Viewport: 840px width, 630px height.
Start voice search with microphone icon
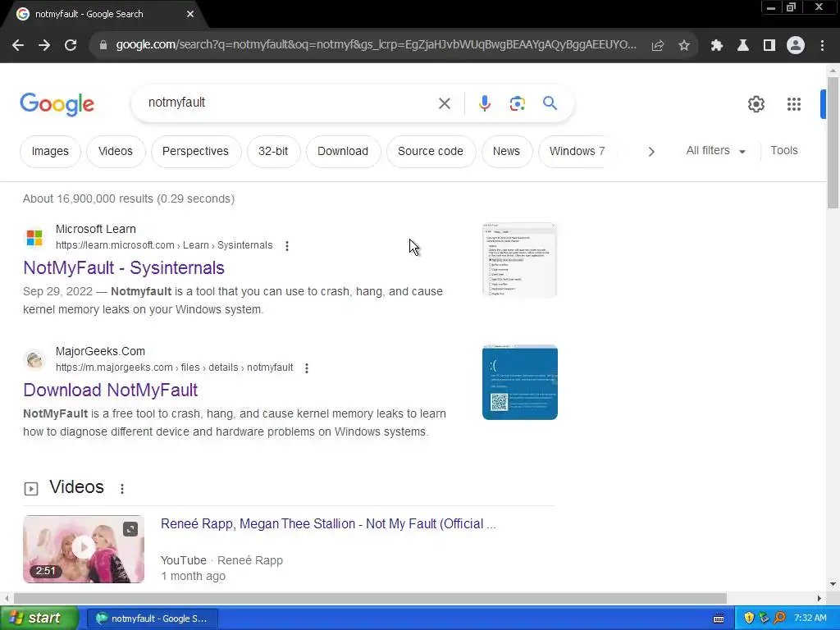point(485,103)
